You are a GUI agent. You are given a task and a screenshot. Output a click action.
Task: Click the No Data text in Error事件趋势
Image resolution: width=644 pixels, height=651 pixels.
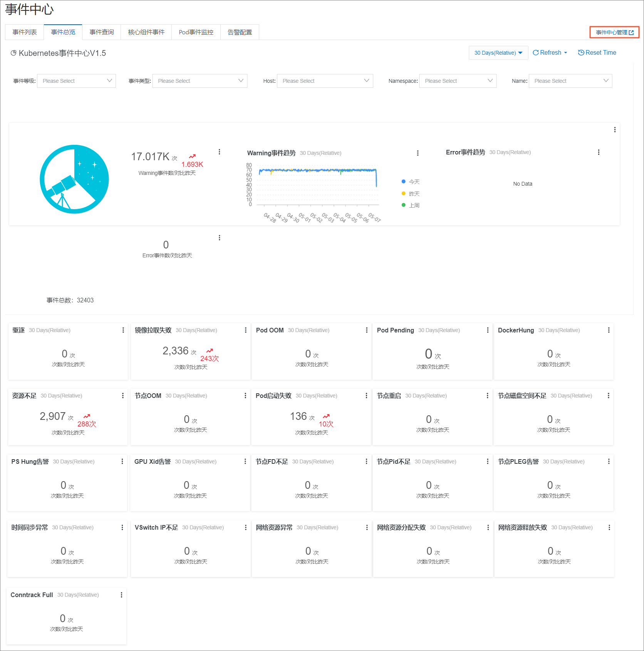point(523,184)
